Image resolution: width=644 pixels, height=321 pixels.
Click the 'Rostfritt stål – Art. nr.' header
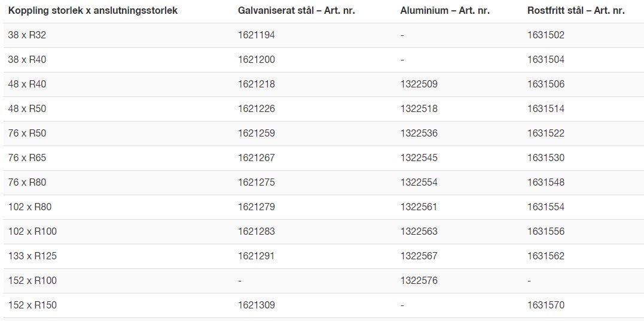[x=576, y=11]
